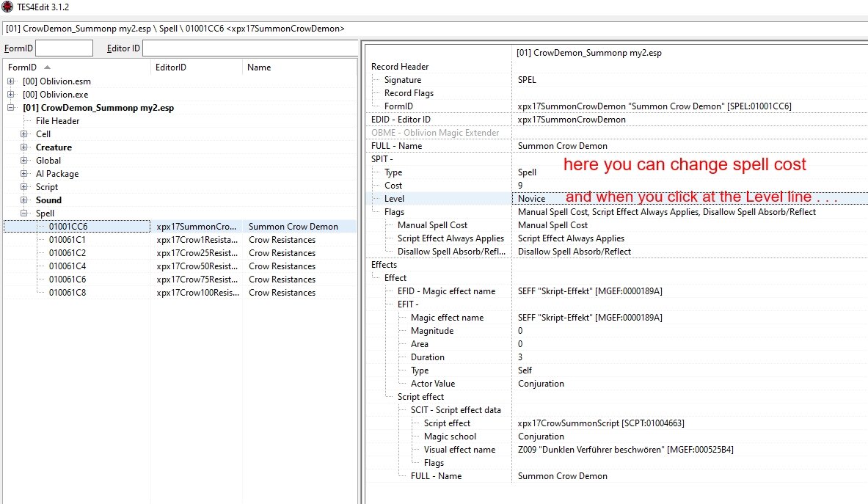Select the File Header tree item

point(57,120)
